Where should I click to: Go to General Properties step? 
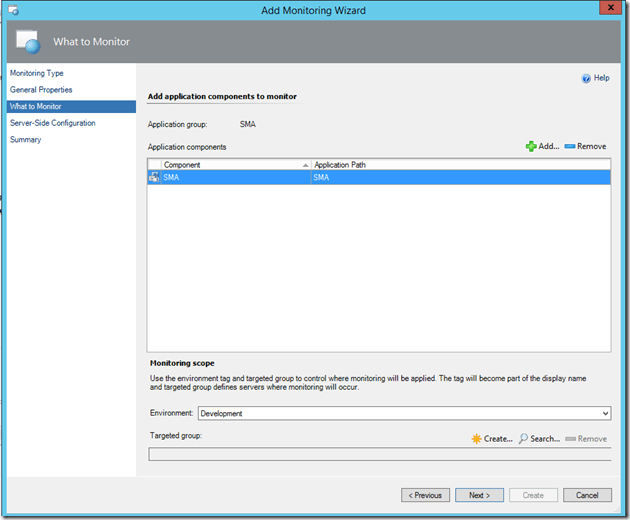[41, 90]
